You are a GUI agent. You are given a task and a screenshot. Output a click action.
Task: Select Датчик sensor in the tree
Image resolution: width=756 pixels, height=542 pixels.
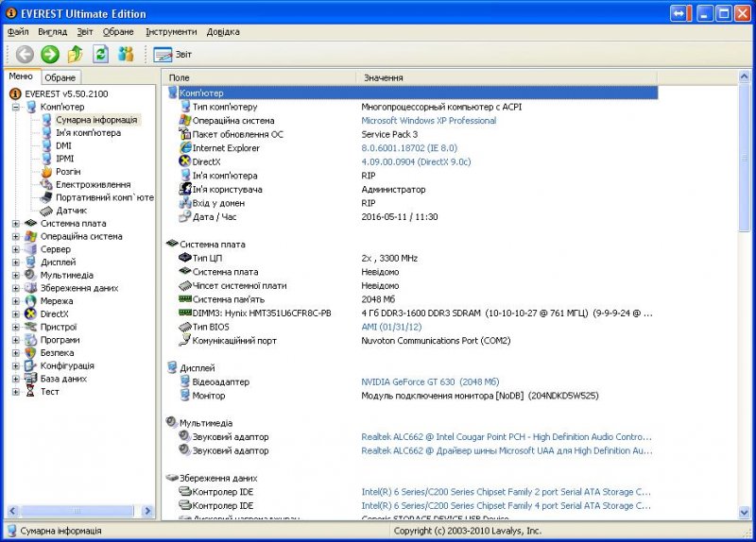pyautogui.click(x=71, y=211)
